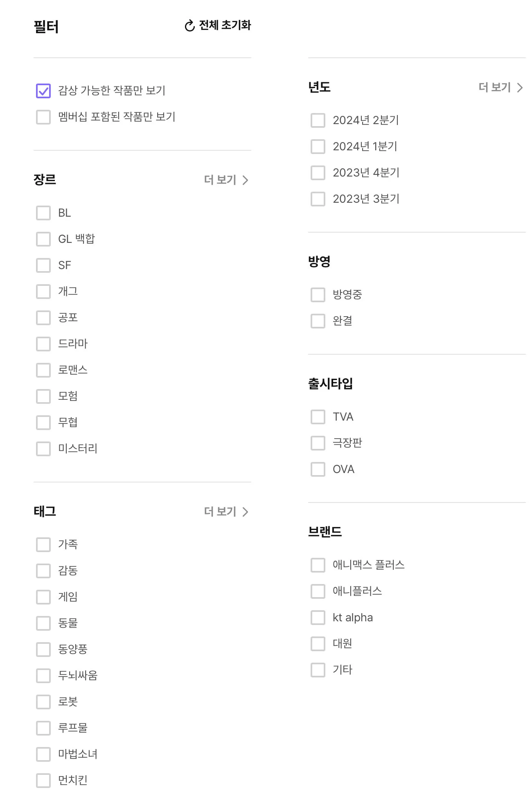Uncheck 감상 가능한 작품만 보기
Screen dimensions: 532x806
pos(43,91)
